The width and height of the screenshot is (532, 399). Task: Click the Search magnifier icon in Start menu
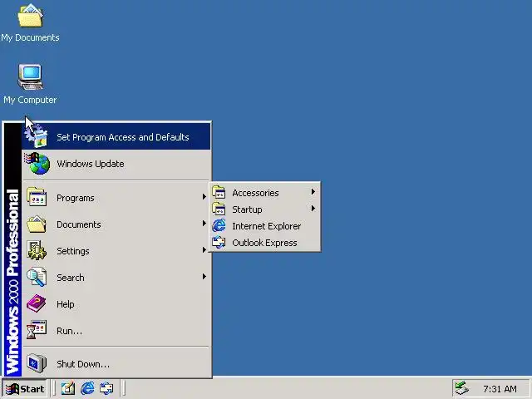(37, 277)
